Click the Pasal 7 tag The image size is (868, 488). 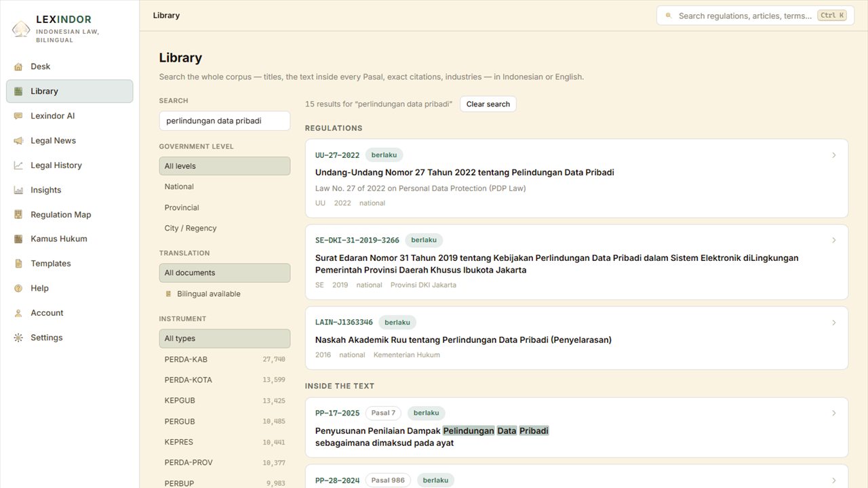[383, 413]
